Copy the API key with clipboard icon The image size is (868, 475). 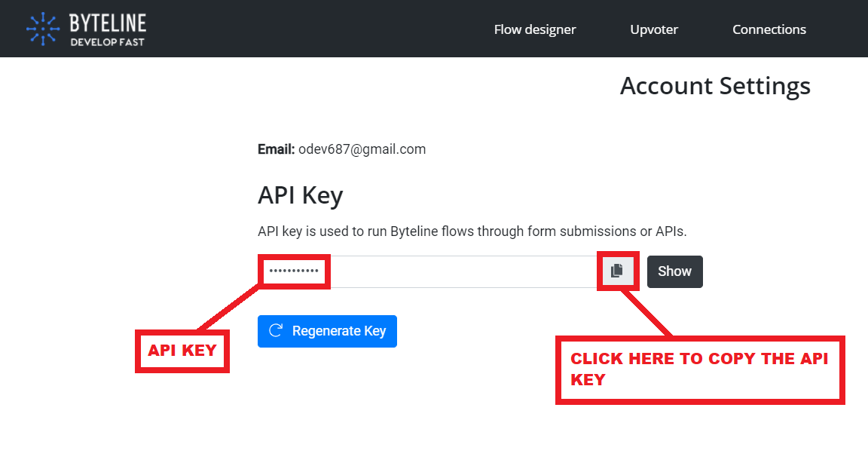(x=617, y=271)
